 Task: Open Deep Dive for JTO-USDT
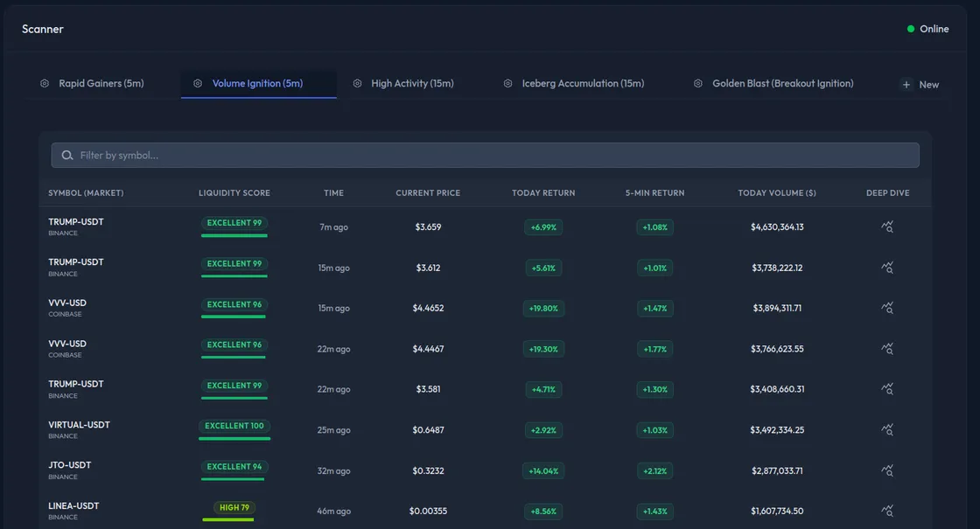887,470
